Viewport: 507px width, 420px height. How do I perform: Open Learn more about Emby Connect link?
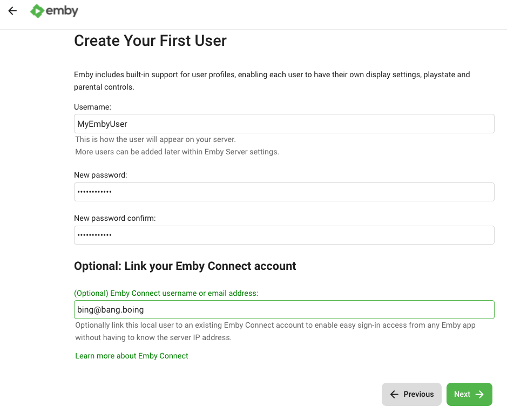point(132,356)
